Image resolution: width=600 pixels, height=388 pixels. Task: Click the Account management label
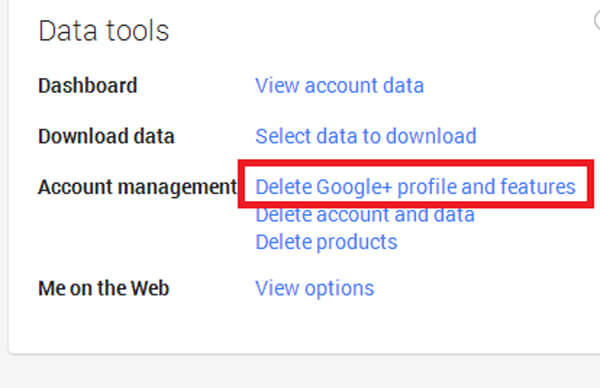point(137,187)
